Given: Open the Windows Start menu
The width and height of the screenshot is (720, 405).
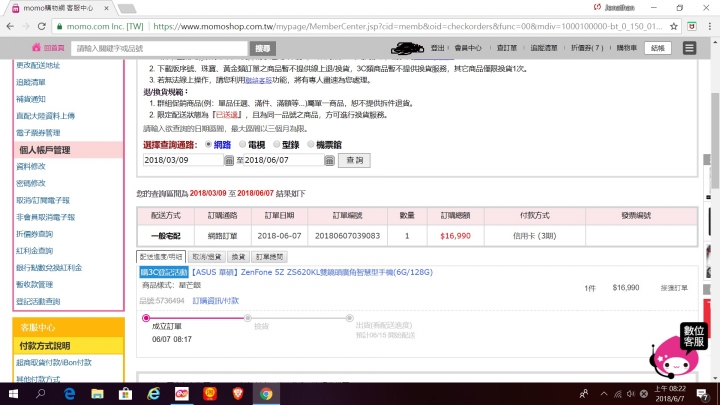Looking at the screenshot, I should click(13, 394).
